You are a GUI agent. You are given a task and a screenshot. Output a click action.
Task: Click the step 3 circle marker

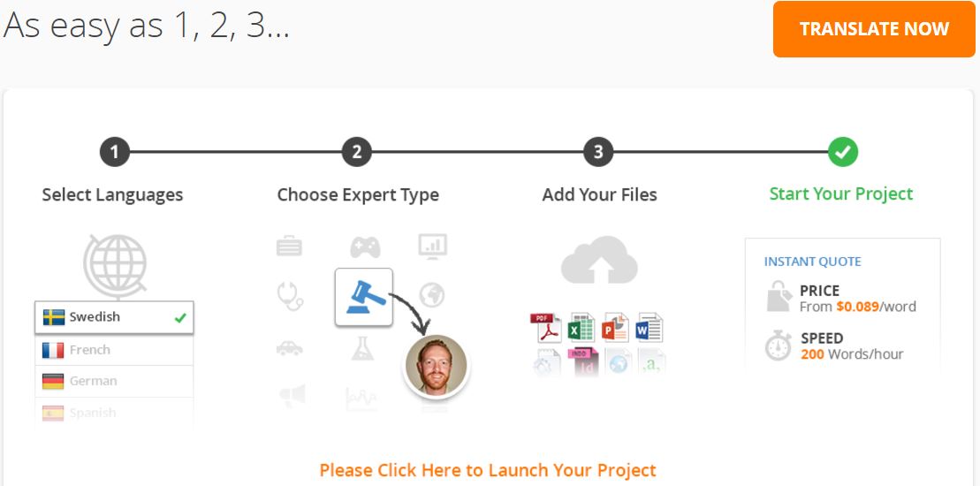click(x=598, y=152)
